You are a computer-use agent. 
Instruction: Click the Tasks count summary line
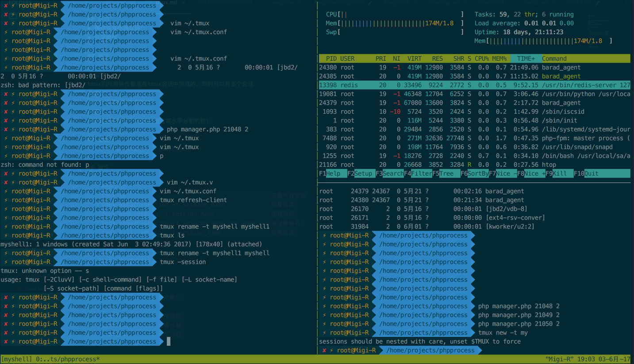click(524, 14)
